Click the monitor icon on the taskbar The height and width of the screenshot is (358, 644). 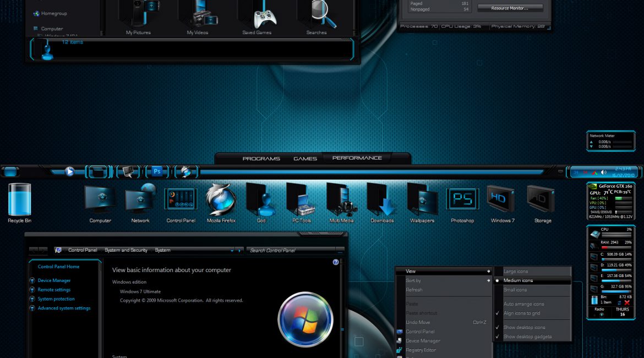click(128, 172)
